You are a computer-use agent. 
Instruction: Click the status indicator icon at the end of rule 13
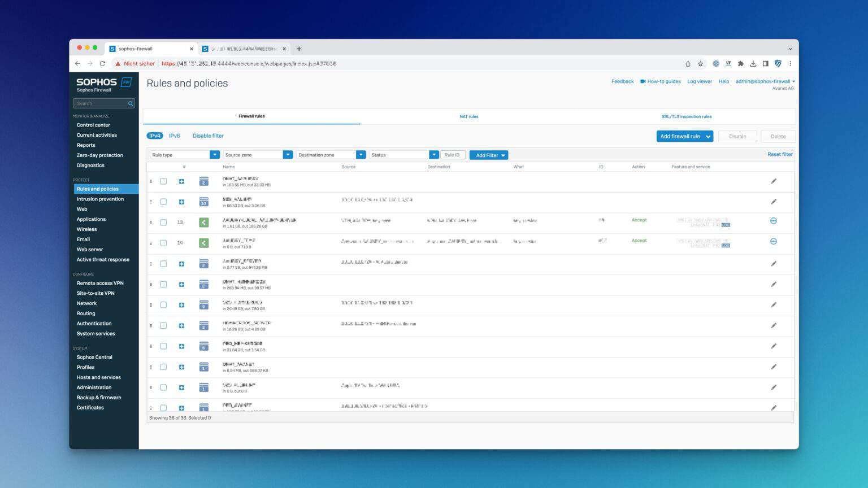773,221
